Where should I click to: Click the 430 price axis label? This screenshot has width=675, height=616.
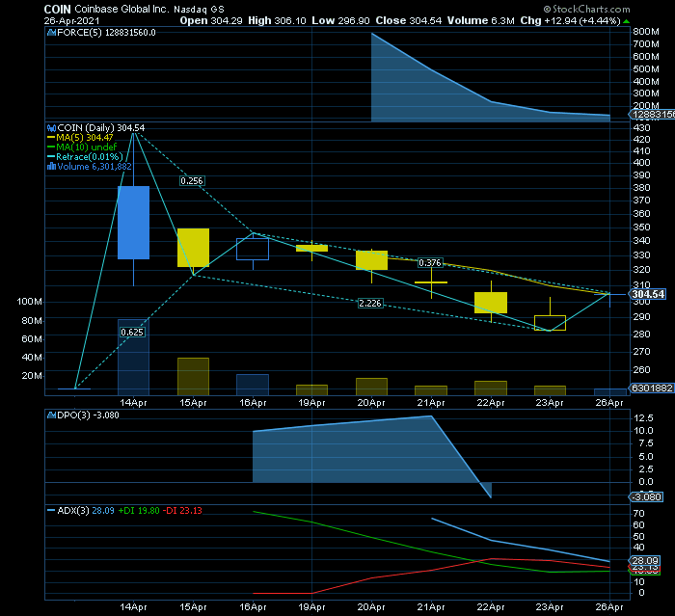pyautogui.click(x=641, y=128)
